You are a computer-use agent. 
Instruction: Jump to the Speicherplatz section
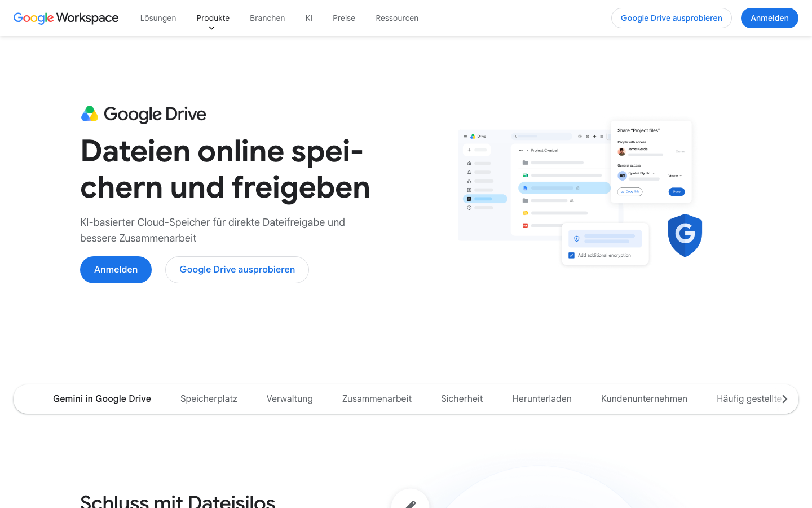click(209, 399)
